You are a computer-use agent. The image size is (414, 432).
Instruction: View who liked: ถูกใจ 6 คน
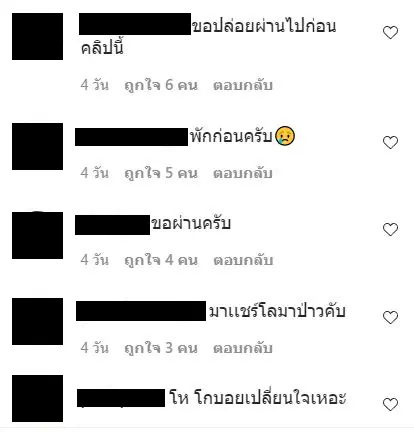(x=161, y=85)
